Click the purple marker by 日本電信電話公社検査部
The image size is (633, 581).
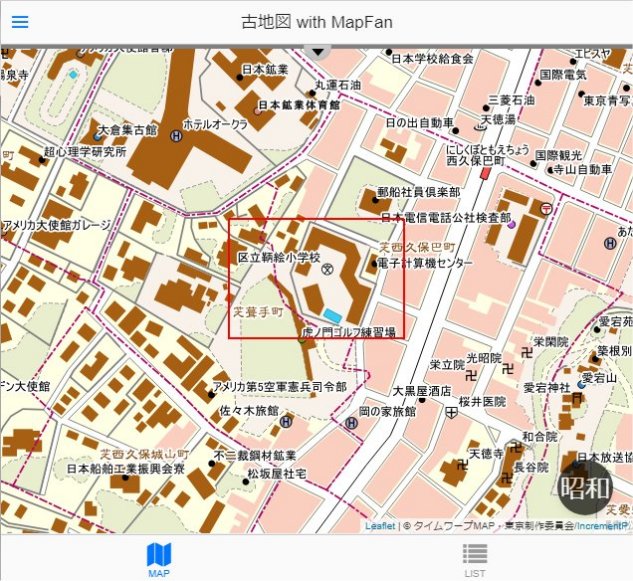(511, 224)
